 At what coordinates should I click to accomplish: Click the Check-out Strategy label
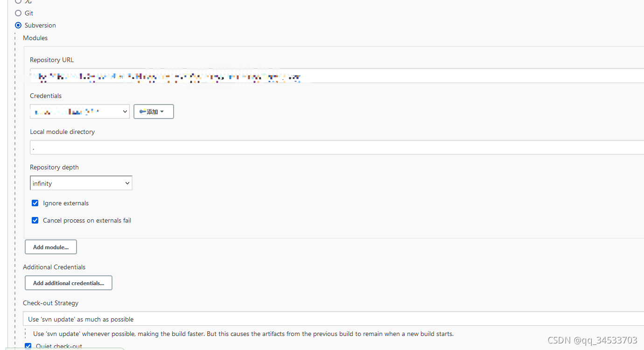pyautogui.click(x=51, y=303)
